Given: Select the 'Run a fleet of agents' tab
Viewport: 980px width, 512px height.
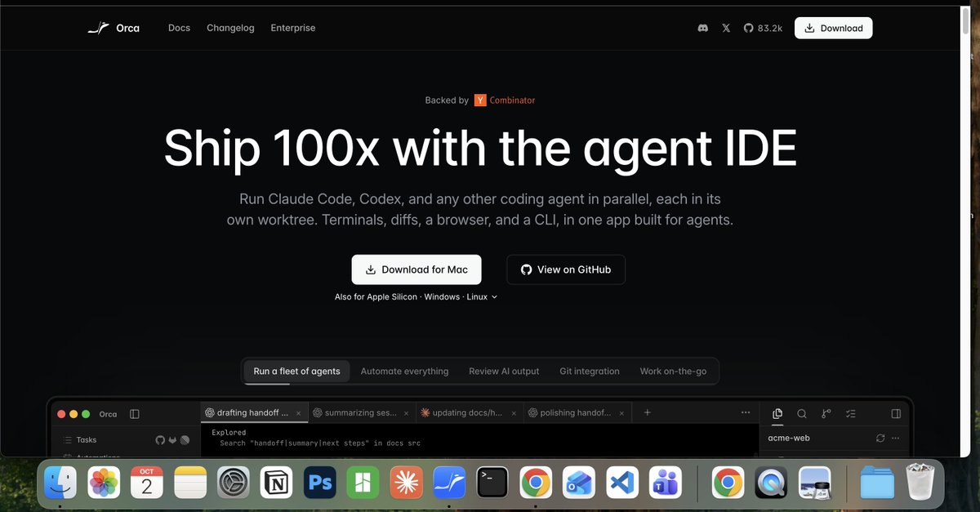Looking at the screenshot, I should click(296, 371).
